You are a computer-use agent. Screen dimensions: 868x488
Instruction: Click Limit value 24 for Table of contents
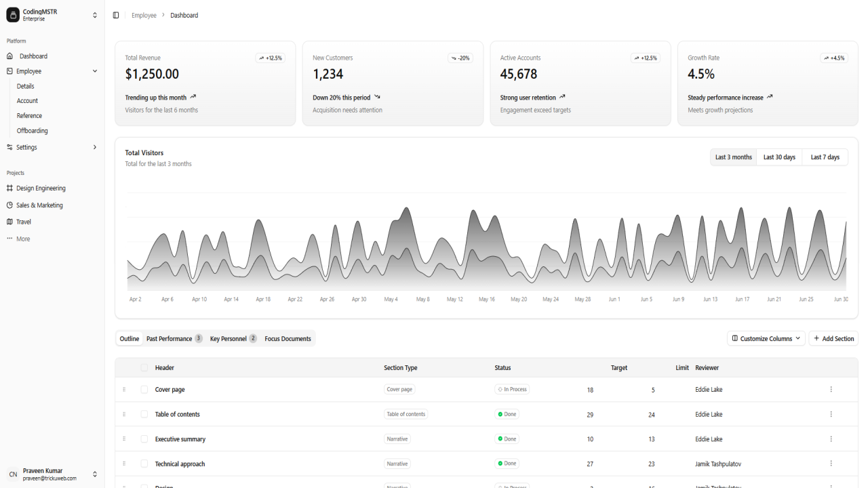click(652, 414)
